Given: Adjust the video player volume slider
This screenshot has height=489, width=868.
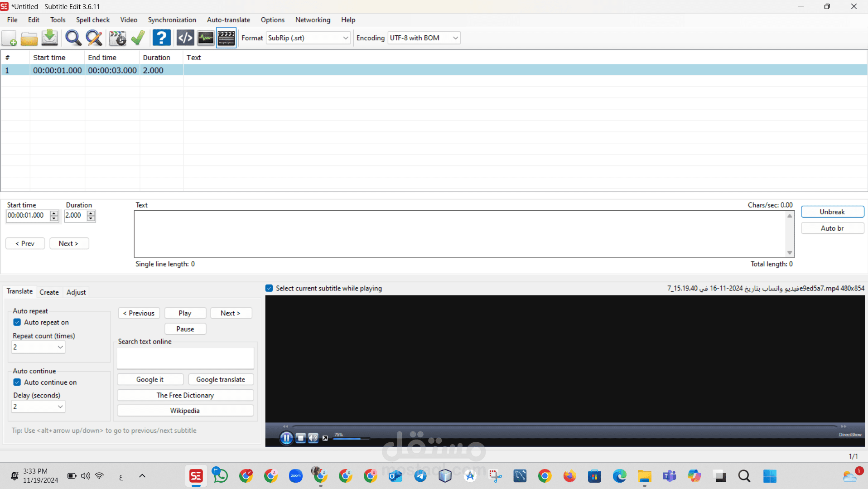Looking at the screenshot, I should pyautogui.click(x=352, y=439).
